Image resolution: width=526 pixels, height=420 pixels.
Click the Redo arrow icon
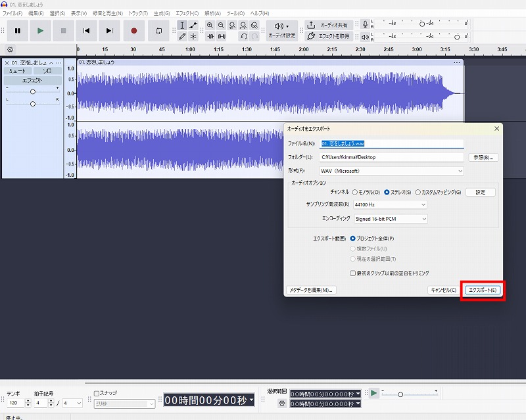click(254, 36)
